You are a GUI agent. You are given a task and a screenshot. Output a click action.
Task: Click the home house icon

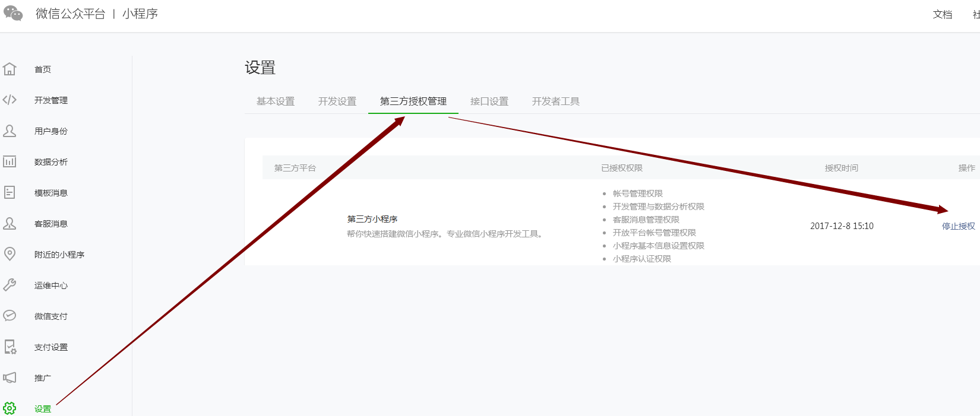10,69
